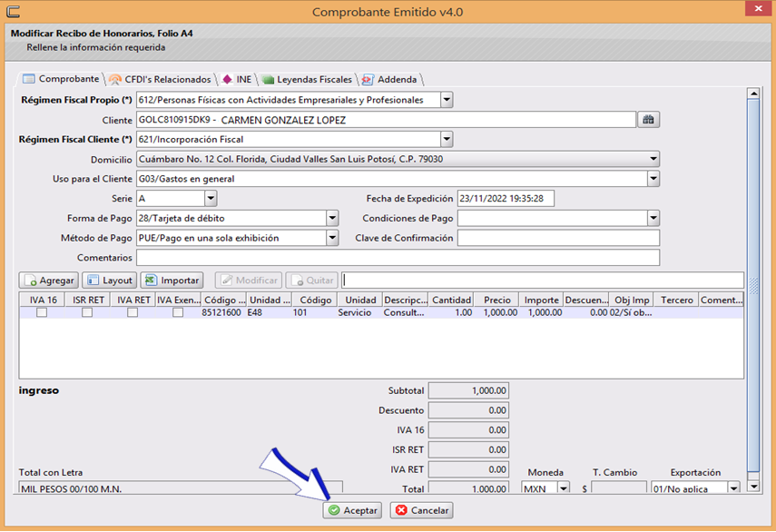Switch to the Addenda tab
The height and width of the screenshot is (532, 776).
pos(390,79)
